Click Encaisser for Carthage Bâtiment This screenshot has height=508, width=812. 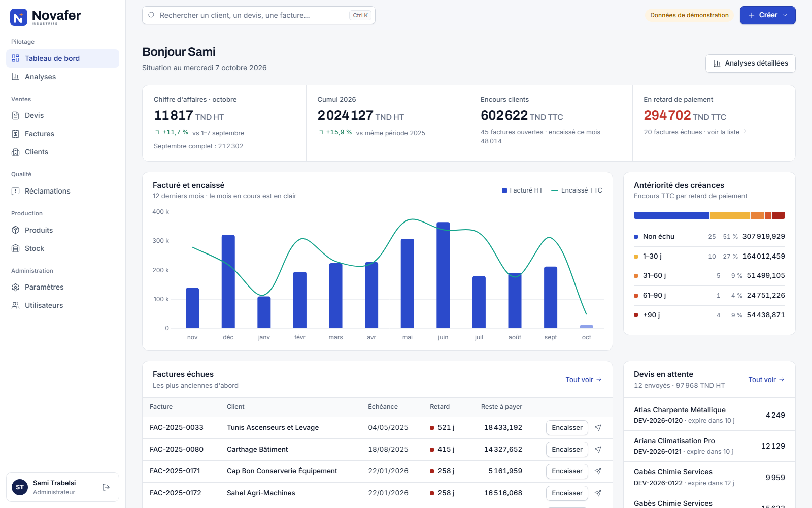point(567,450)
